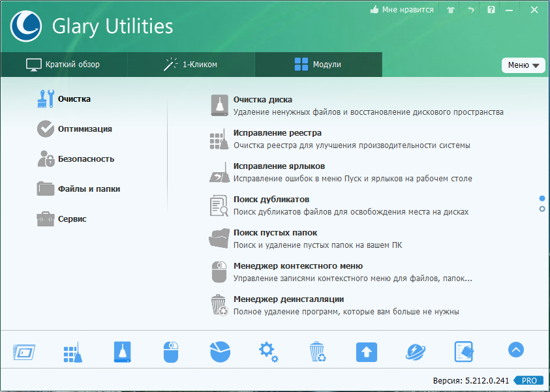
Task: Click the Glary Utilities moon logo
Action: coord(26,26)
